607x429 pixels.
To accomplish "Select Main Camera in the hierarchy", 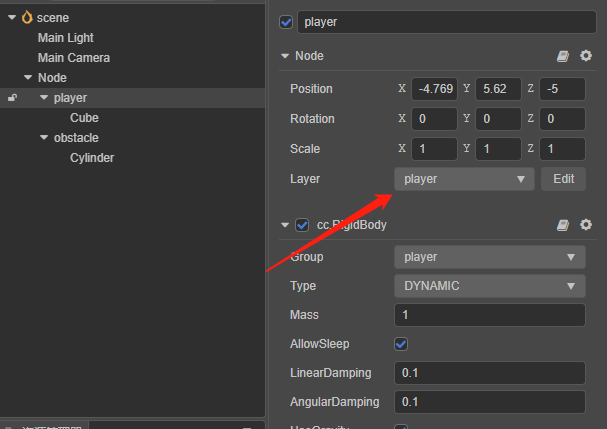I will (74, 58).
